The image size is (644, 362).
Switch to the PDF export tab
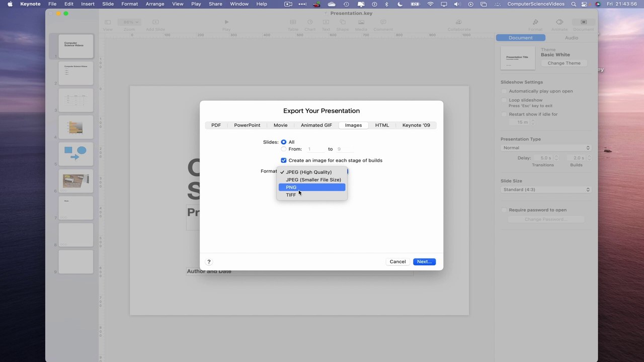click(x=216, y=125)
